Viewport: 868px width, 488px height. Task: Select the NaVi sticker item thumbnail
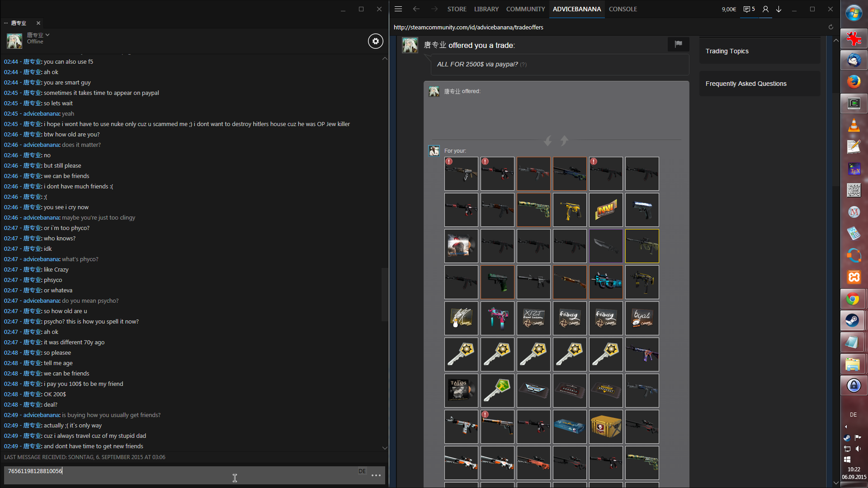(606, 210)
